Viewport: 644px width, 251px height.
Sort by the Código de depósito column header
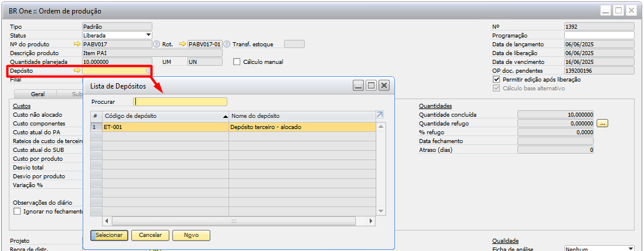point(165,116)
